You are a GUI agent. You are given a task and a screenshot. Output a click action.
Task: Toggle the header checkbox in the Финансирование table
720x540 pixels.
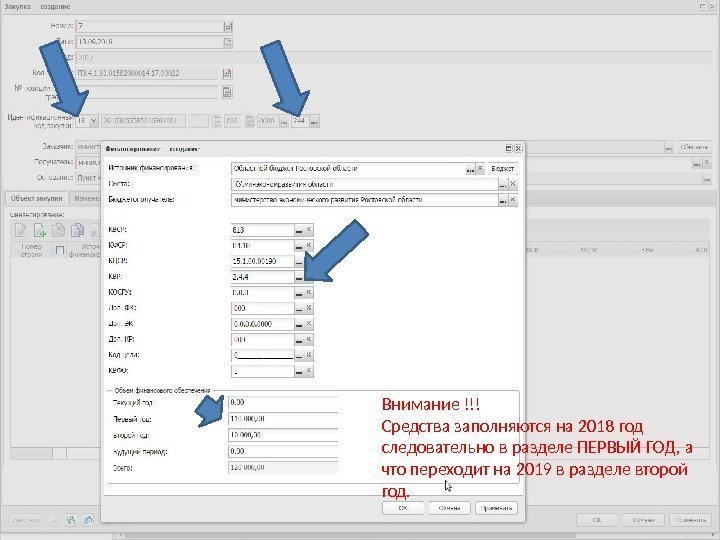(60, 250)
